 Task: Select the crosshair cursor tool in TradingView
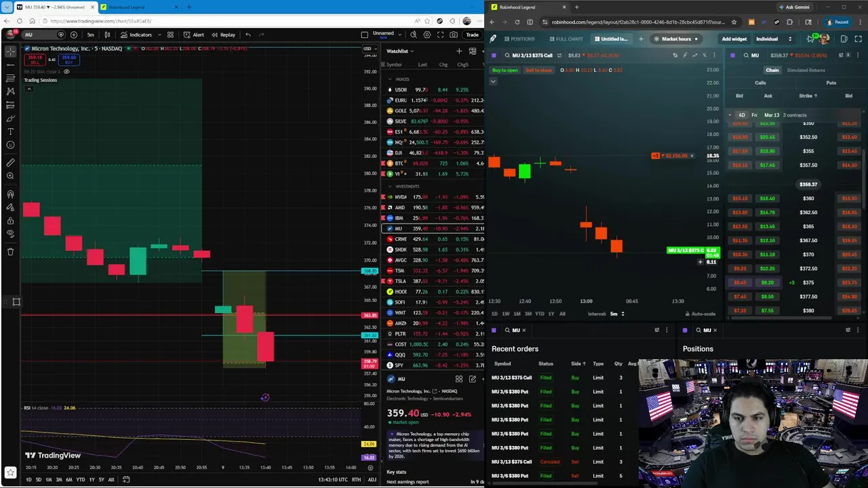(10, 51)
